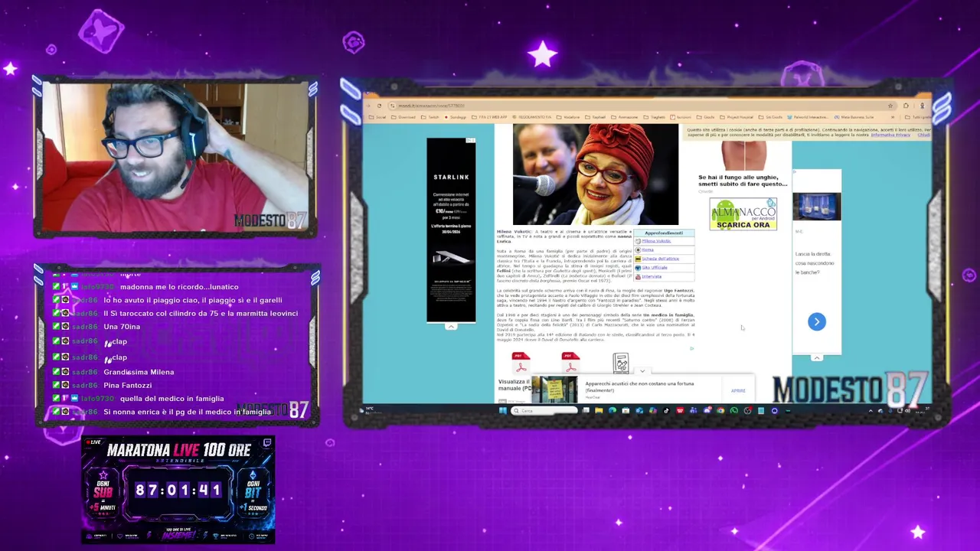Image resolution: width=980 pixels, height=551 pixels.
Task: Collapse the bottom ad banner chevron
Action: coord(642,371)
